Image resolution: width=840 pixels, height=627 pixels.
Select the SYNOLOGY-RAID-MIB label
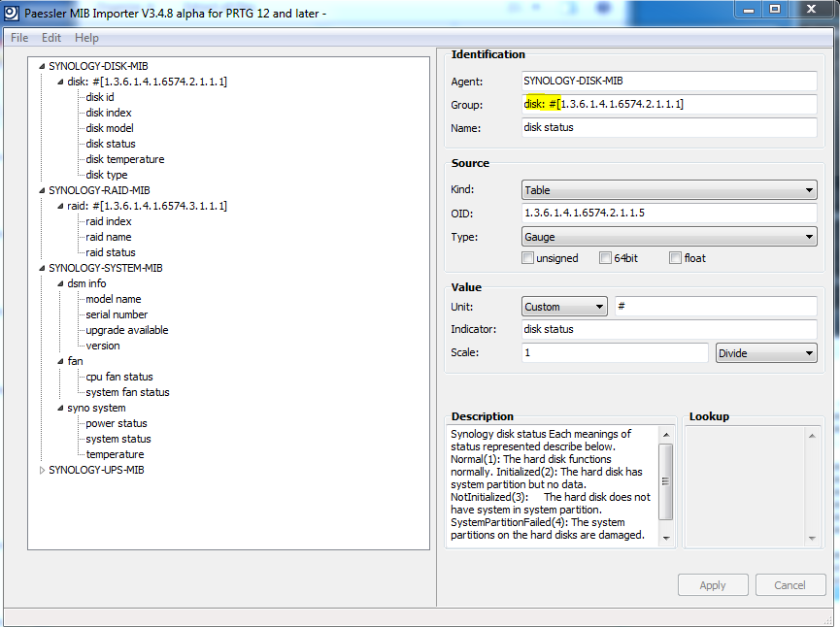[99, 190]
